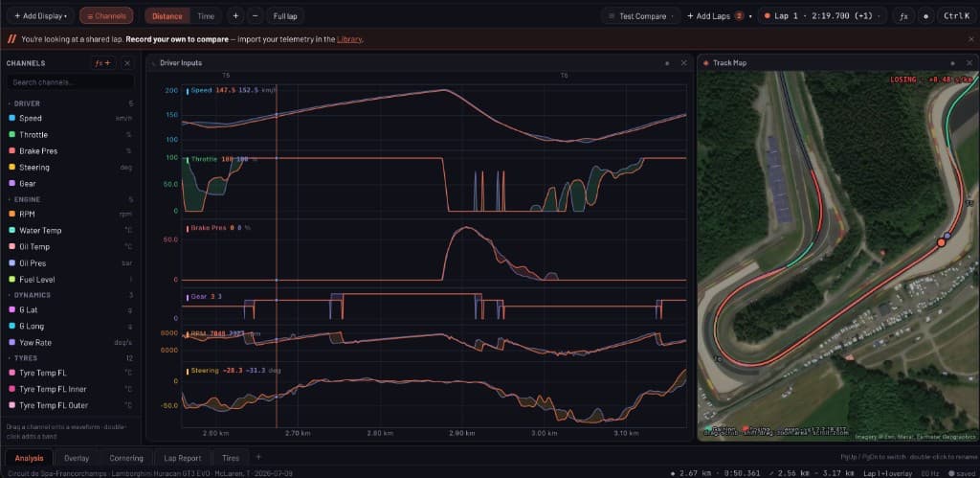Click the Brake Pres trace label in chart

pos(209,228)
